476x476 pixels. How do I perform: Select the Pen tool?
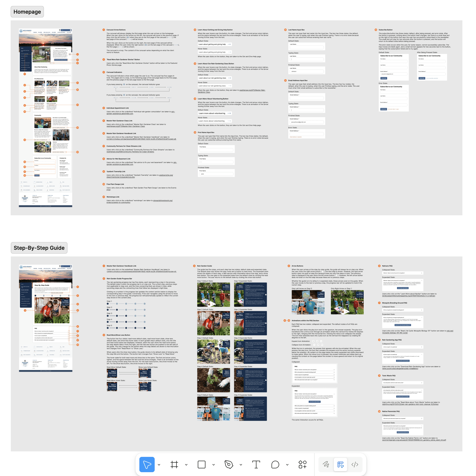229,465
